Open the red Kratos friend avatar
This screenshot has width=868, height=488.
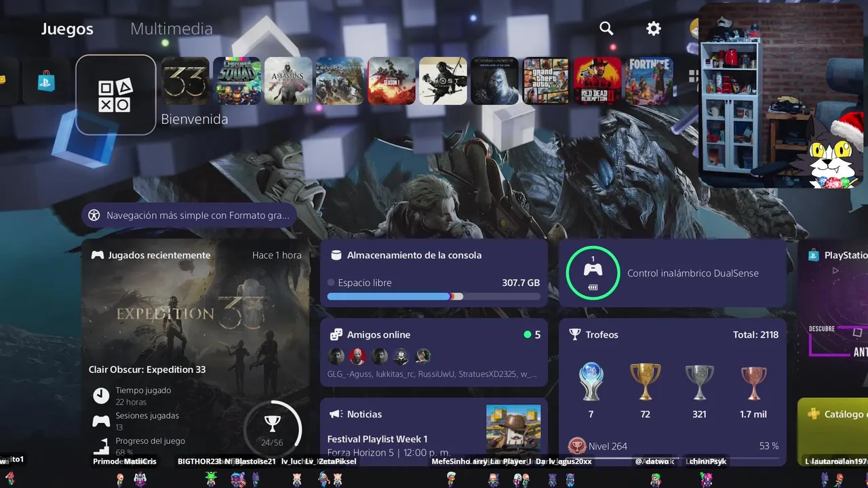[x=357, y=356]
